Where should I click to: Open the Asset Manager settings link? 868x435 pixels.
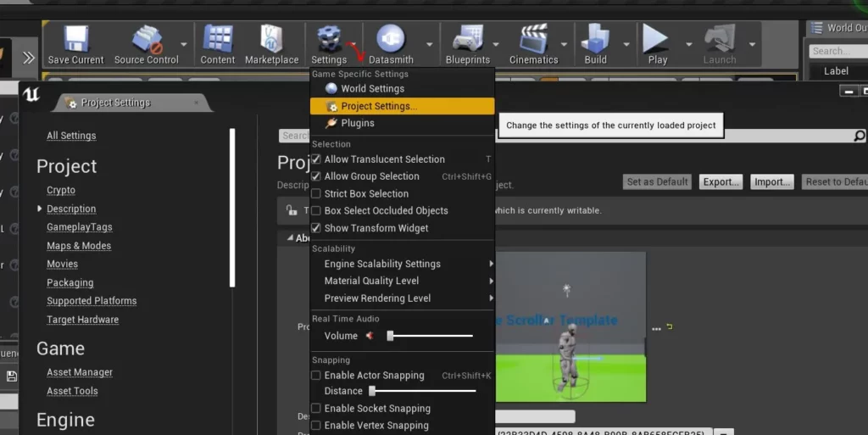tap(80, 372)
